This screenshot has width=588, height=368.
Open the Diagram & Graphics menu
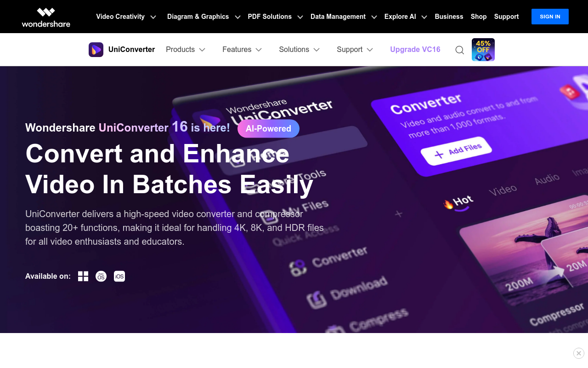coord(198,17)
